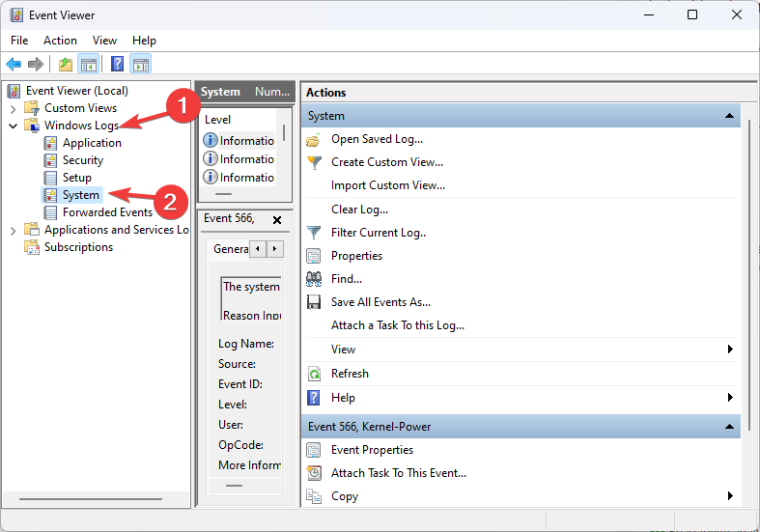Open the Action menu

60,41
